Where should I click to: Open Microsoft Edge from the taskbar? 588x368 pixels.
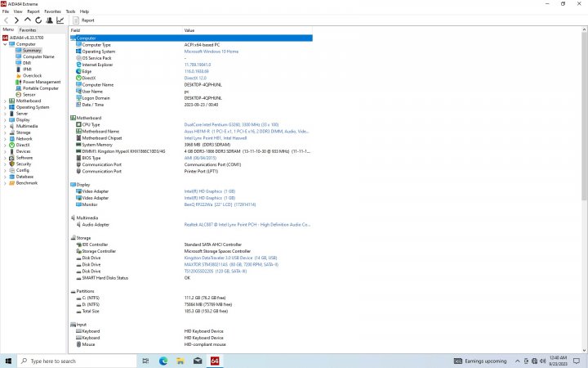(163, 361)
